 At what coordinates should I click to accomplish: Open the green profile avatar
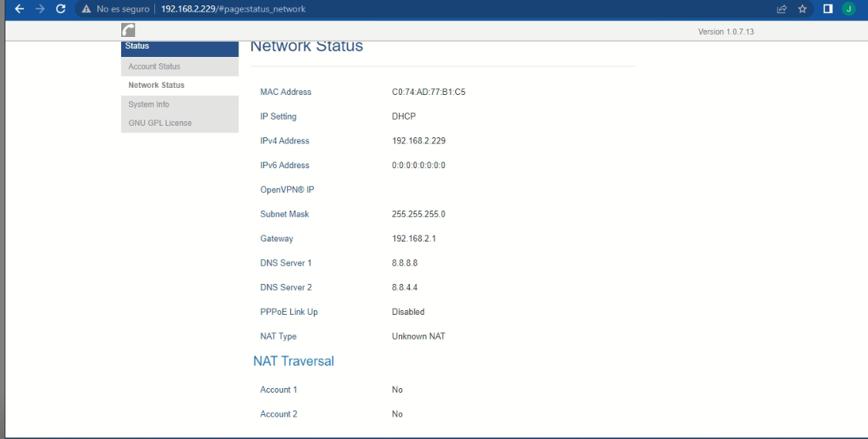[x=849, y=8]
